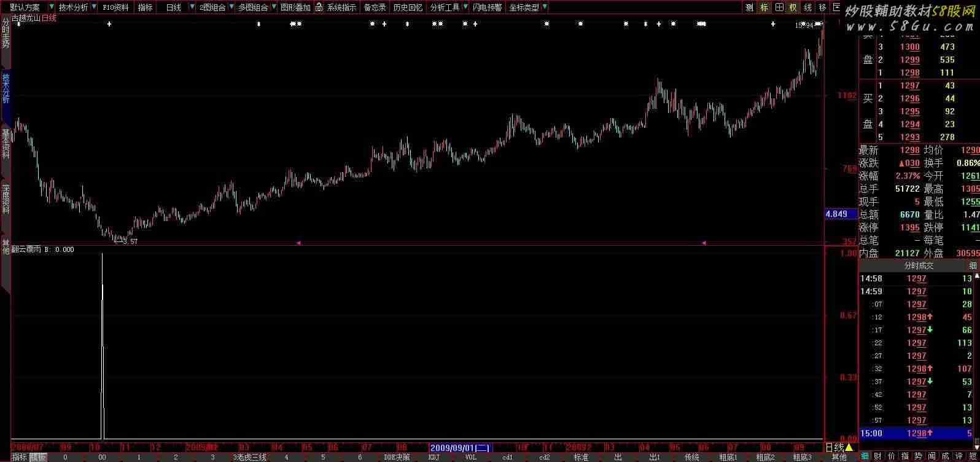Open 系统指示 from the toolbar
The image size is (980, 462).
pyautogui.click(x=341, y=7)
